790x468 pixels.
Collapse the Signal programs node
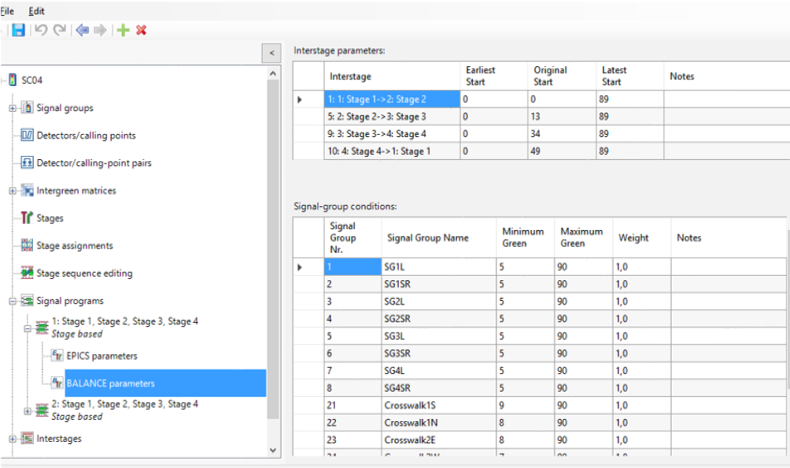click(12, 301)
